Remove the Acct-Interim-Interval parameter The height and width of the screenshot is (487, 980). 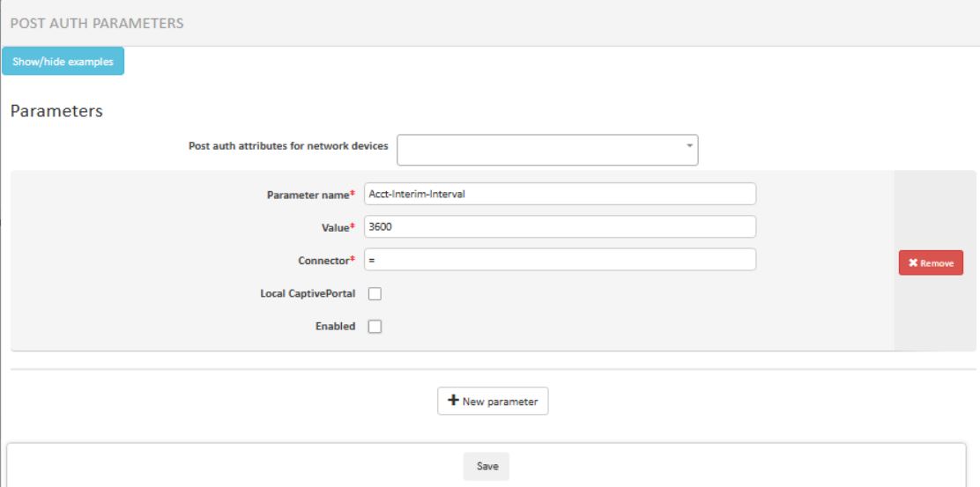[x=931, y=262]
